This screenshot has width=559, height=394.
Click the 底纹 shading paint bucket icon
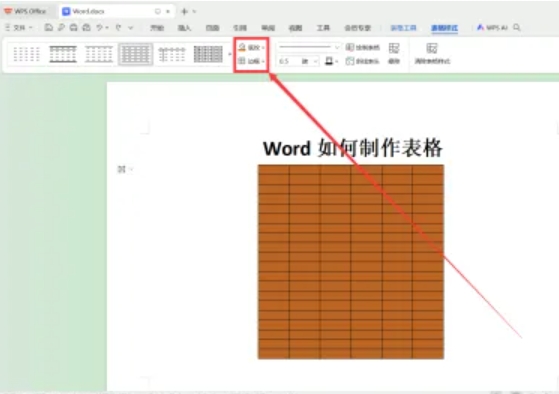[242, 47]
